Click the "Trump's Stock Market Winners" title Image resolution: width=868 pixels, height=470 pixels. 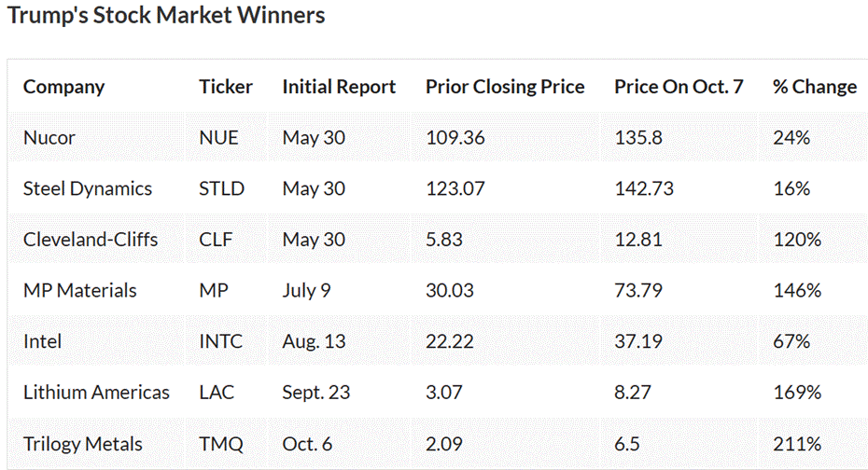tap(166, 16)
